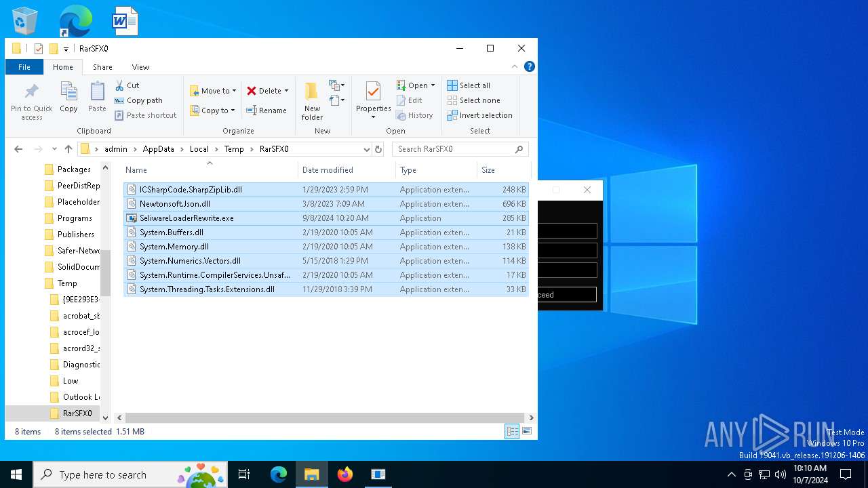Open the Move to dropdown
Image resolution: width=868 pixels, height=488 pixels.
coord(213,91)
